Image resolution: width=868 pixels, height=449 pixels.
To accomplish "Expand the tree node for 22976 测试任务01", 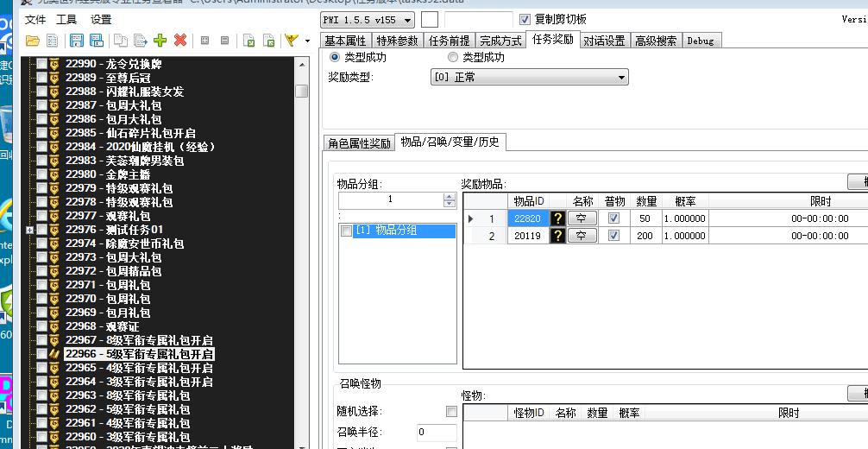I will click(30, 230).
